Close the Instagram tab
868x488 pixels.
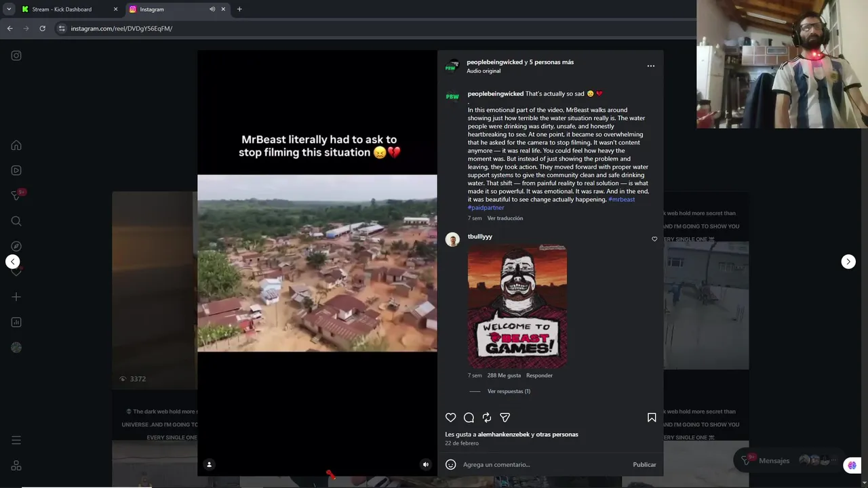point(223,9)
